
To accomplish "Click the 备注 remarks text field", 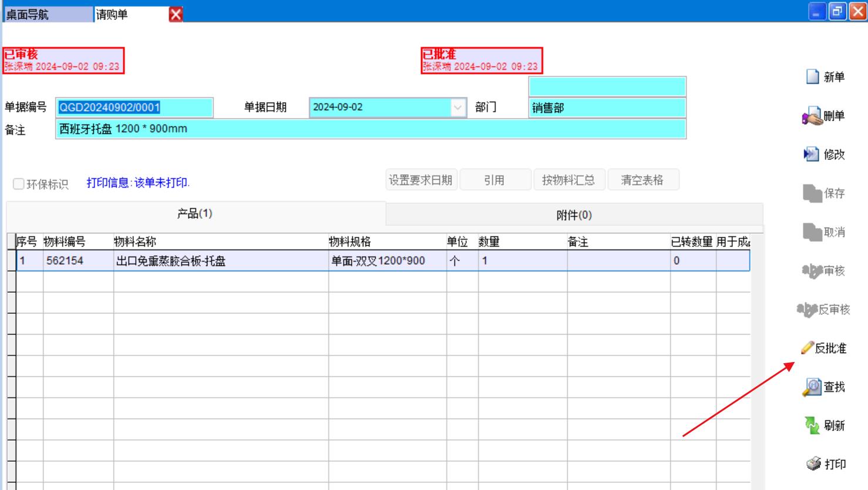I will 370,129.
